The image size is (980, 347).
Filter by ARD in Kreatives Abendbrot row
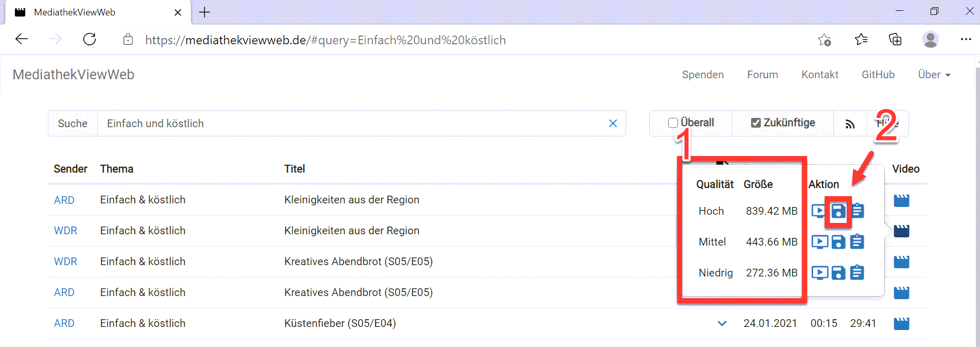(x=64, y=292)
